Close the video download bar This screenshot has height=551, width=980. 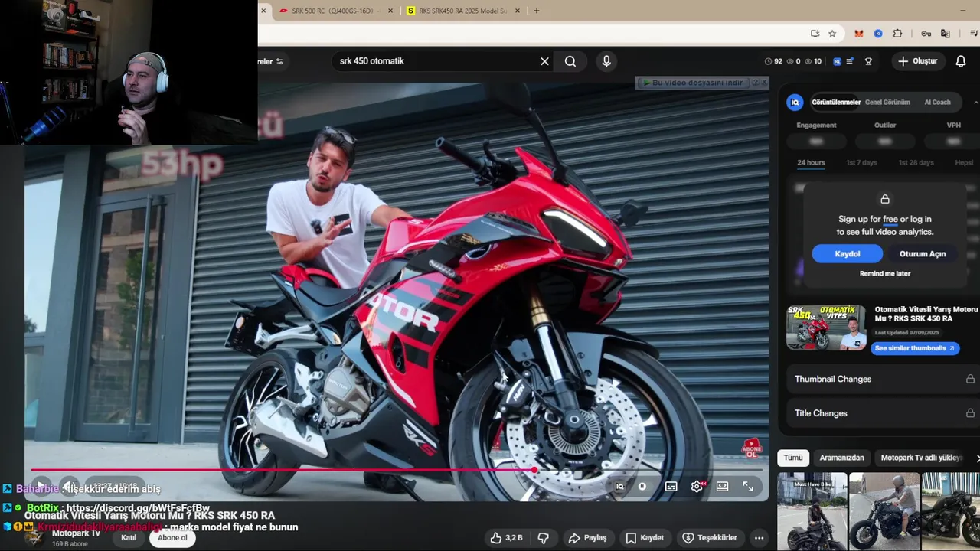pyautogui.click(x=763, y=83)
